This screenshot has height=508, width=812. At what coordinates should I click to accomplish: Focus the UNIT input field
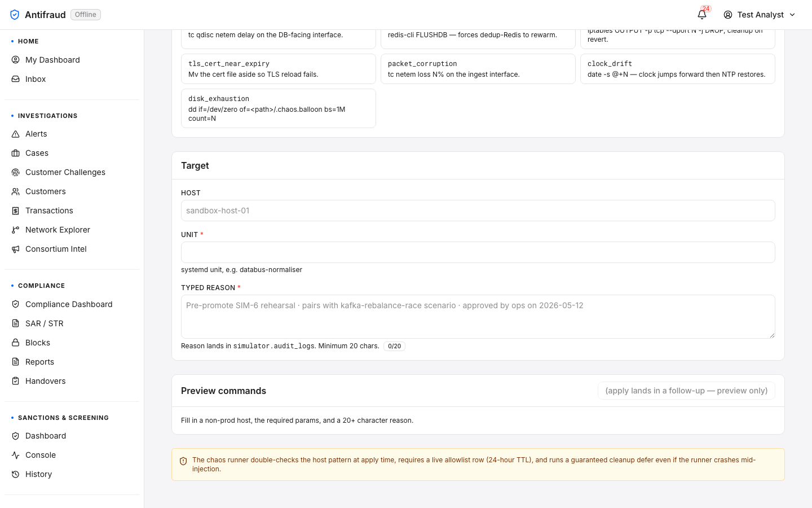[x=478, y=252]
